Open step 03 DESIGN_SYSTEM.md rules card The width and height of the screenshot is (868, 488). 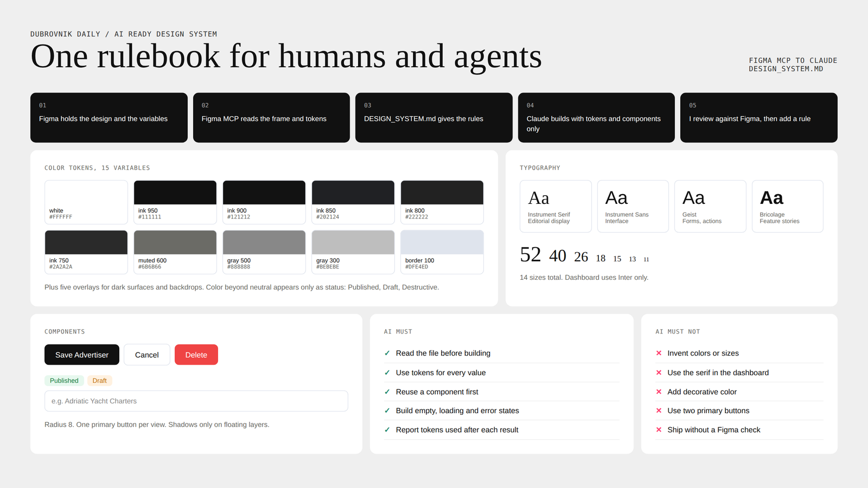[434, 118]
